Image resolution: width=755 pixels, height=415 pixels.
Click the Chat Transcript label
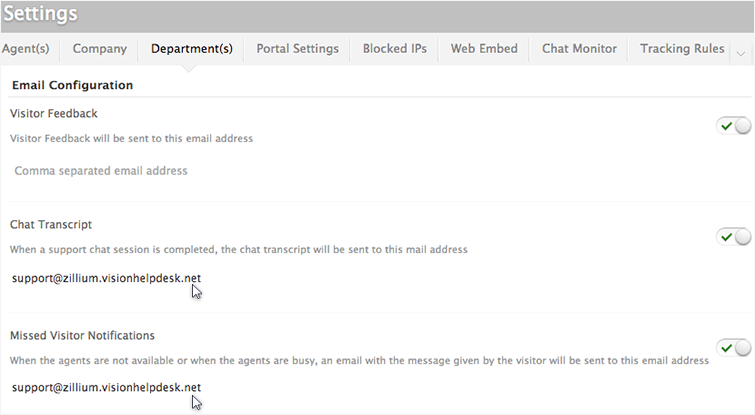51,225
